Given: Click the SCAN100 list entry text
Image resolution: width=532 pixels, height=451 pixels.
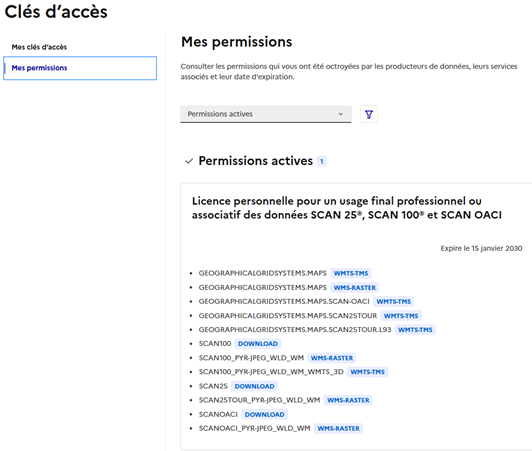Looking at the screenshot, I should 215,344.
